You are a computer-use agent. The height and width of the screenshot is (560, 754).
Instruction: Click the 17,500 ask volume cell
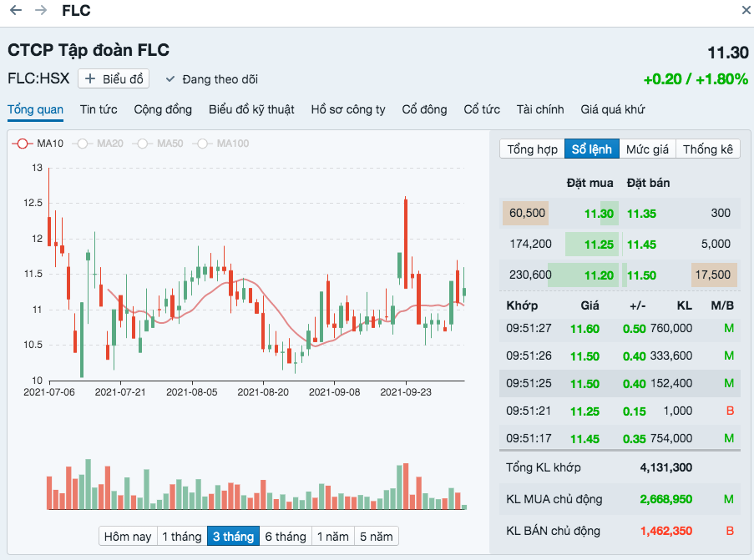pos(714,275)
